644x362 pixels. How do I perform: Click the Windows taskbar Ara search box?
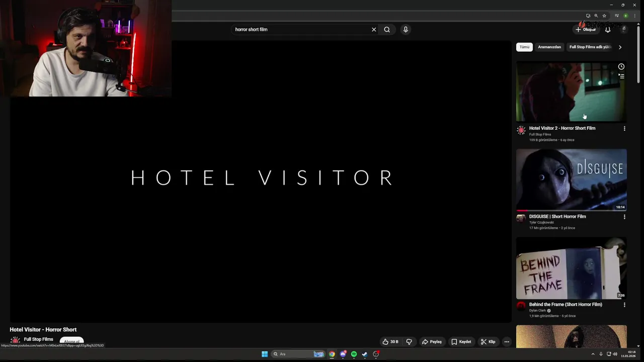[x=298, y=354]
